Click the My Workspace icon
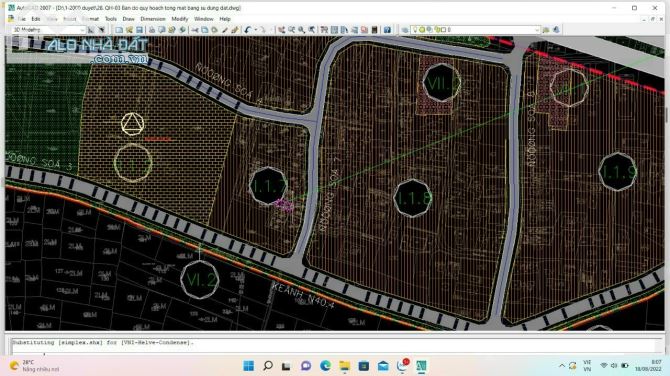The height and width of the screenshot is (376, 670). click(102, 29)
